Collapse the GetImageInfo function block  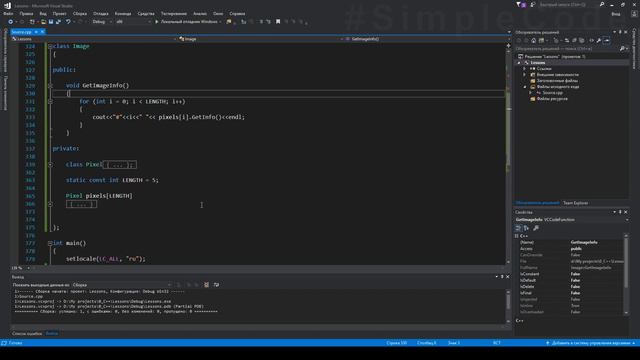coord(50,86)
